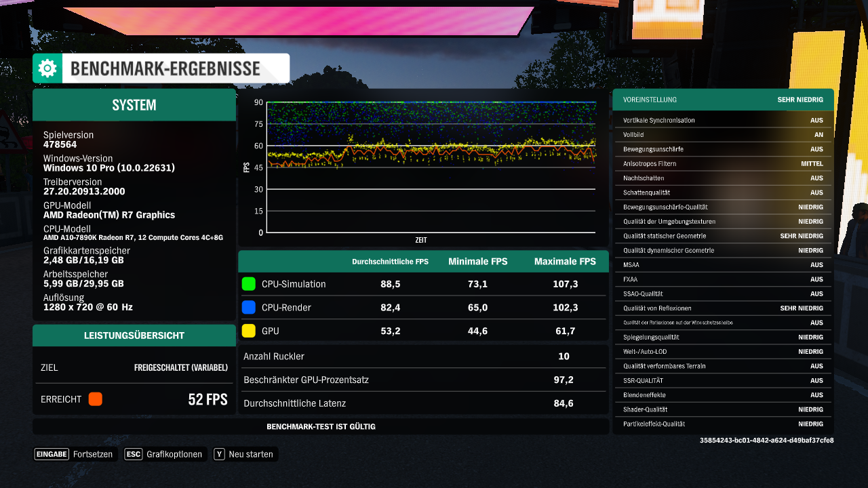Disable Vollbild mode
Screen dimensions: 868x488
coord(723,134)
